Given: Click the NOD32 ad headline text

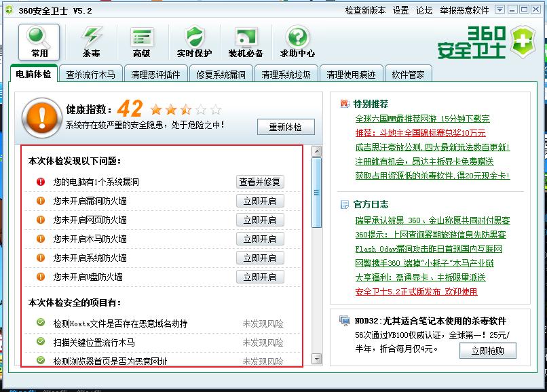Looking at the screenshot, I should coord(430,321).
